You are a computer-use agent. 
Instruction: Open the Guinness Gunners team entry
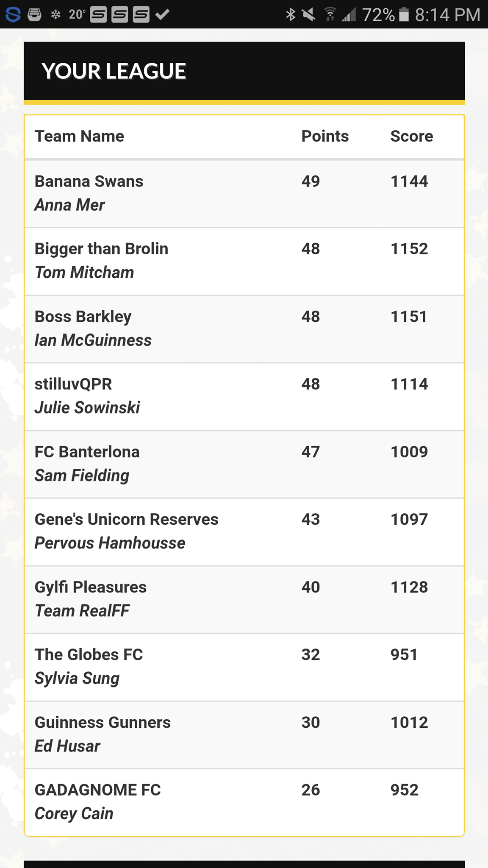click(x=244, y=735)
